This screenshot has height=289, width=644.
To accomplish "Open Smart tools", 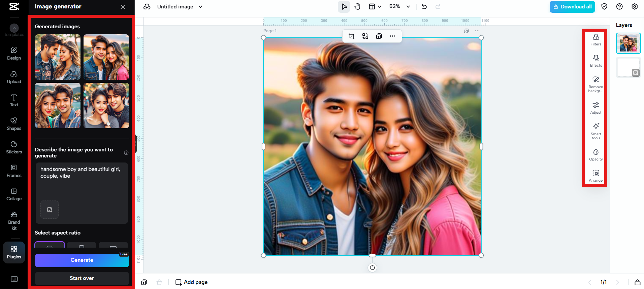I will coord(595,131).
